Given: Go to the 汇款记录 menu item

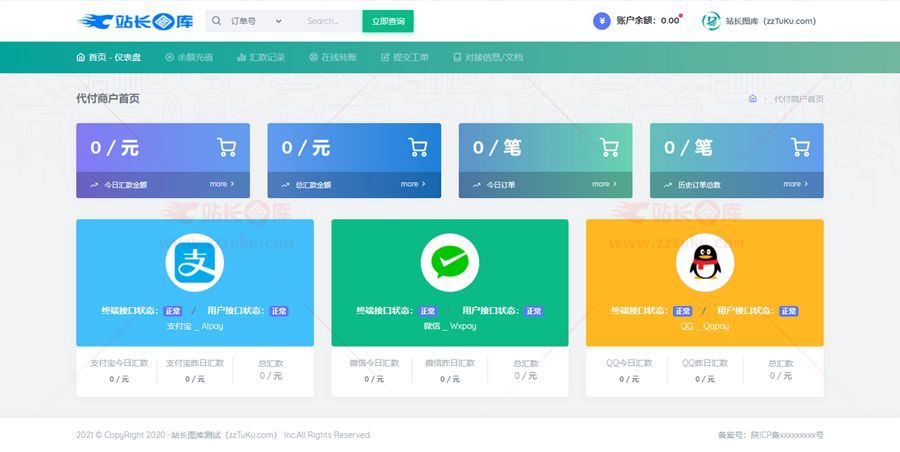Looking at the screenshot, I should 261,57.
